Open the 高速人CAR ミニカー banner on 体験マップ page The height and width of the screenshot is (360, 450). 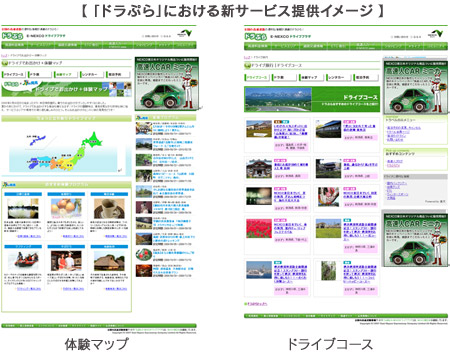tap(167, 84)
